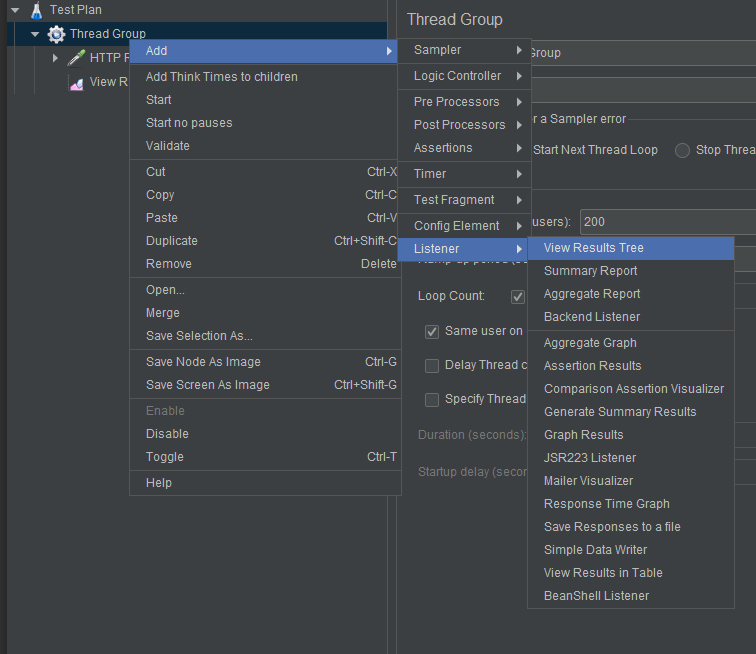Image resolution: width=756 pixels, height=654 pixels.
Task: Add Save Responses to a file
Action: [x=631, y=527]
